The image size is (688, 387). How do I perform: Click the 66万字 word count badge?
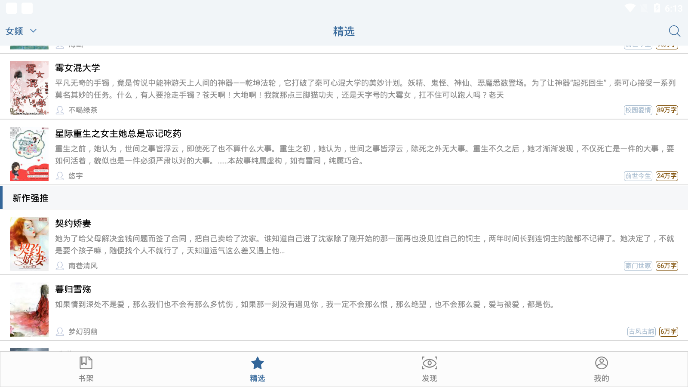point(667,266)
